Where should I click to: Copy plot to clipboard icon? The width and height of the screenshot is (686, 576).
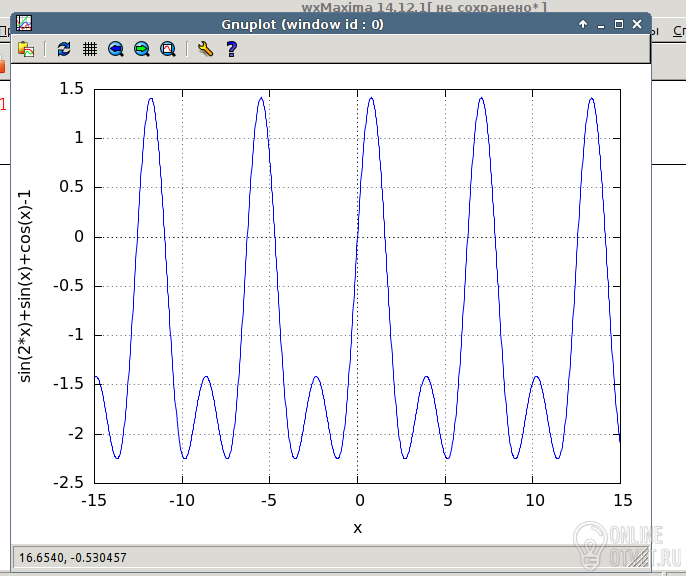click(26, 49)
